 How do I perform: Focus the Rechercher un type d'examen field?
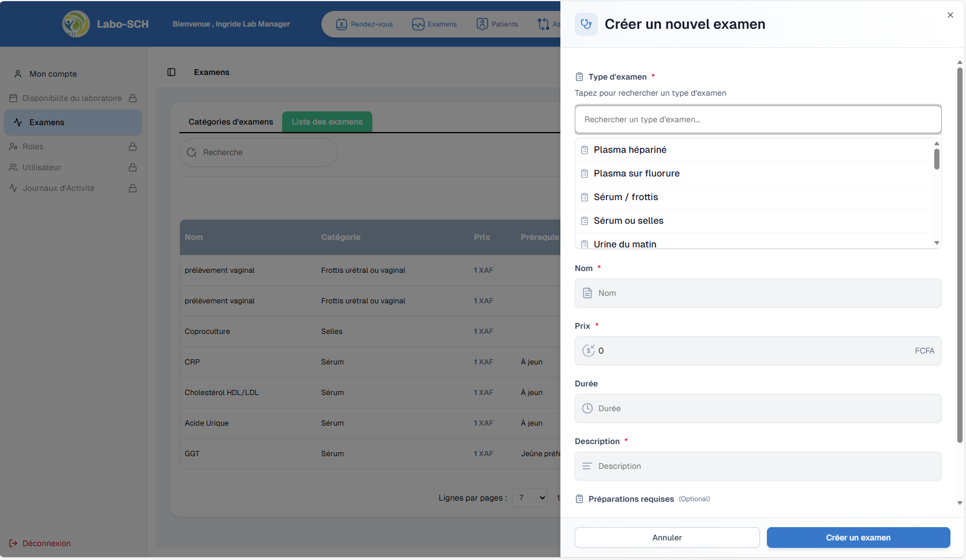(758, 119)
